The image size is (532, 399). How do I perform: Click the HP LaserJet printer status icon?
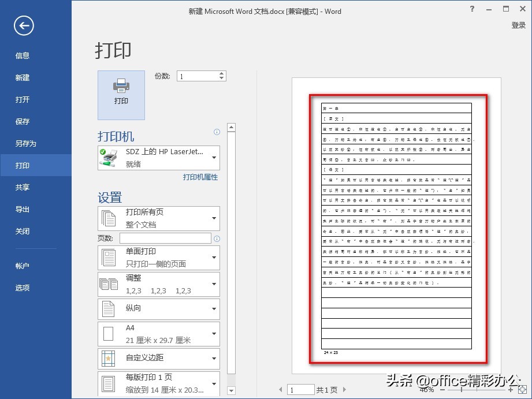[x=109, y=158]
